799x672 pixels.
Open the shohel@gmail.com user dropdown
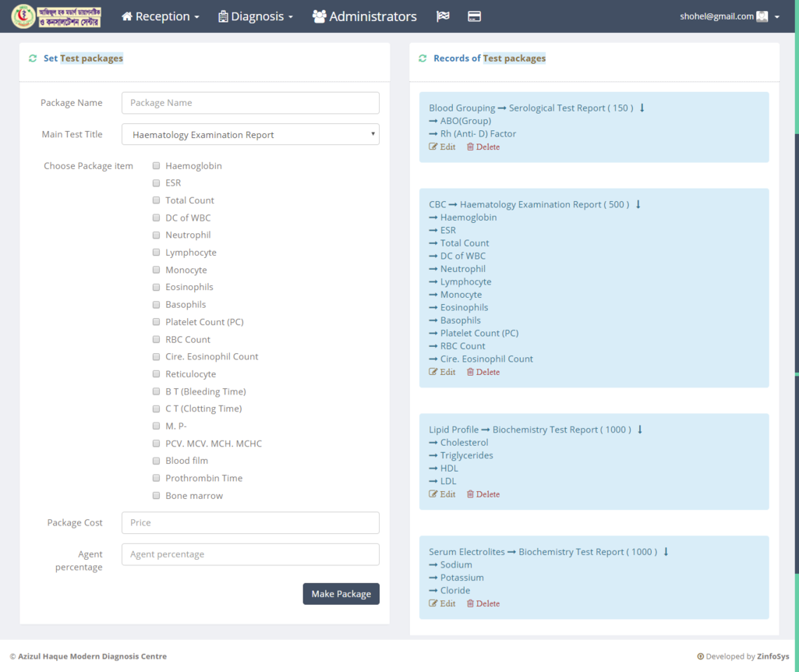[x=730, y=16]
